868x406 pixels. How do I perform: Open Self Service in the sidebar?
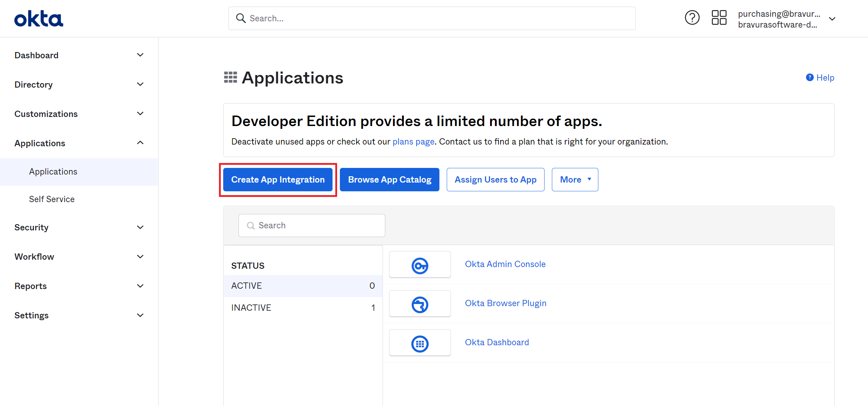click(x=52, y=199)
